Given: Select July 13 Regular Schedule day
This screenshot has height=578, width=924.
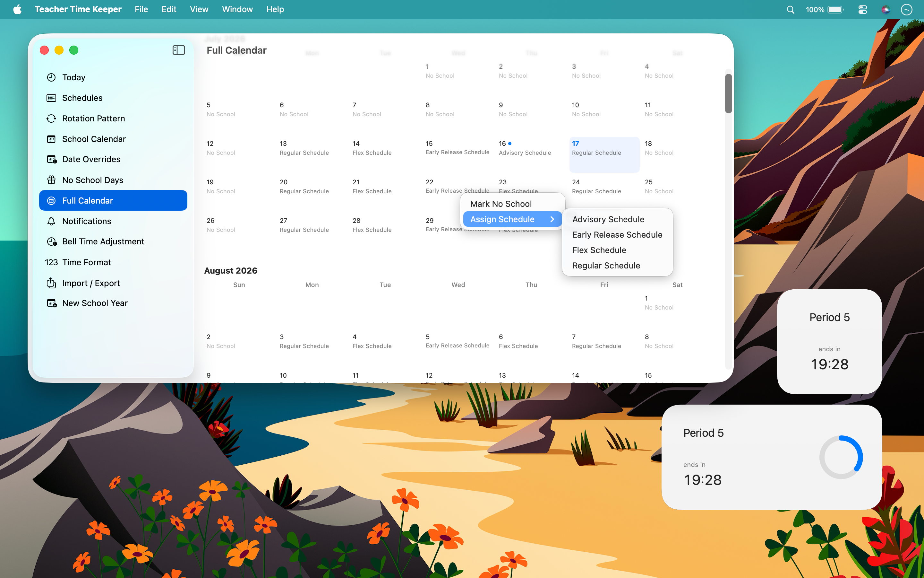Looking at the screenshot, I should click(x=312, y=154).
